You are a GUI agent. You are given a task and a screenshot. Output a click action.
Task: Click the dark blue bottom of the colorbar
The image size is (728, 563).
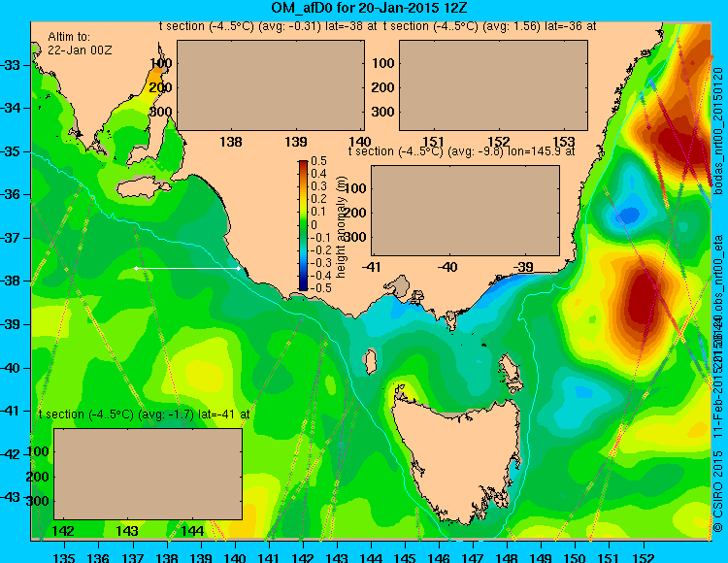[303, 287]
